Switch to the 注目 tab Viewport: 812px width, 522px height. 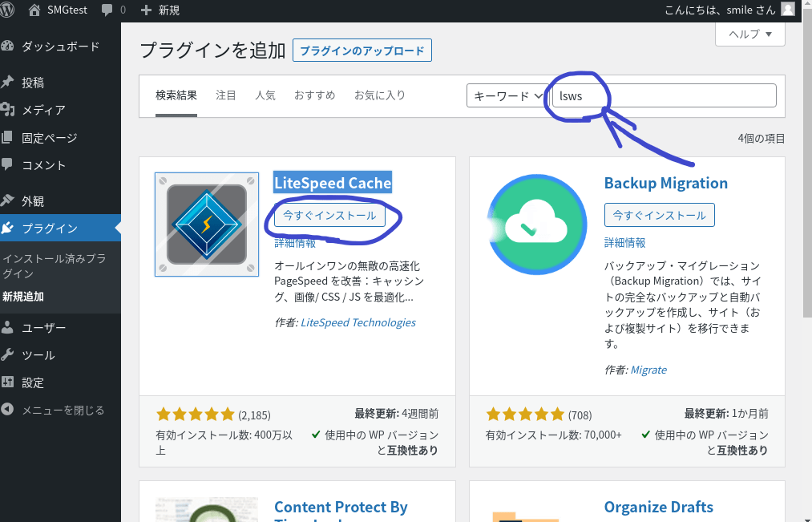coord(226,95)
